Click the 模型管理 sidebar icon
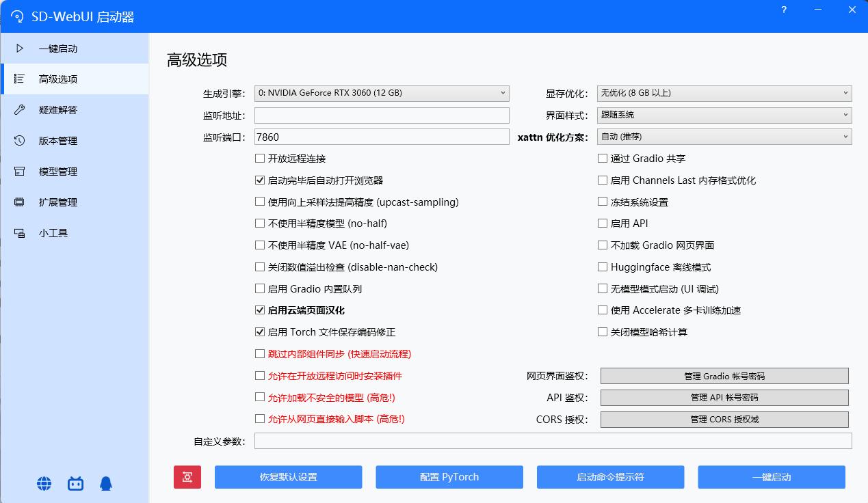This screenshot has height=503, width=868. (19, 171)
